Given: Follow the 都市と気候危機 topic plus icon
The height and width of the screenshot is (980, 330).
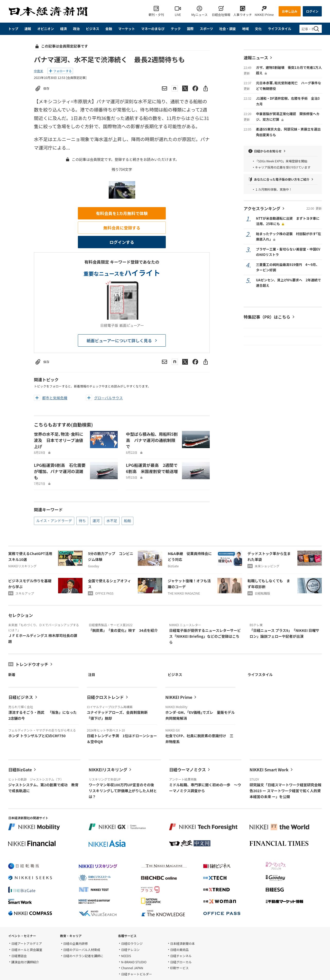Looking at the screenshot, I should coord(37,398).
